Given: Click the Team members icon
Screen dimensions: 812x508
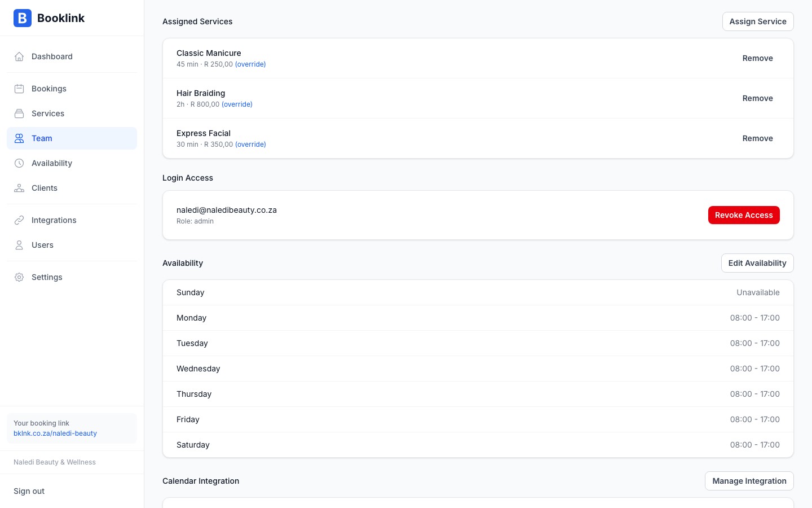Looking at the screenshot, I should coord(19,138).
